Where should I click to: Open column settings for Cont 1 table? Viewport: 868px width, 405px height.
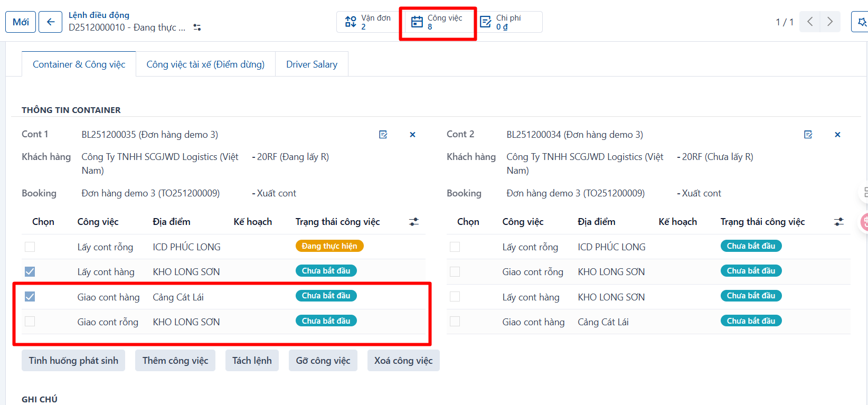tap(414, 222)
